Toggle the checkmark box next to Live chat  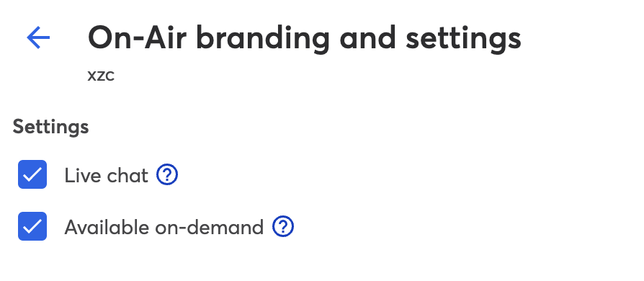coord(32,174)
